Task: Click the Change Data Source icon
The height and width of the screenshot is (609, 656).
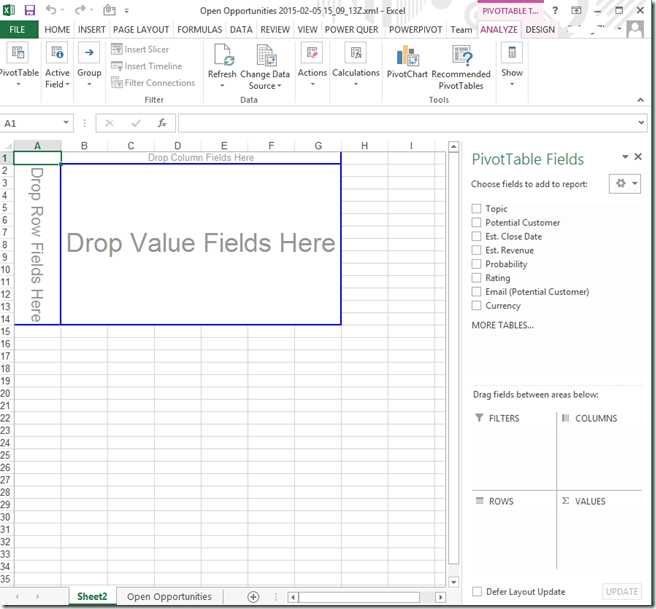Action: 266,55
